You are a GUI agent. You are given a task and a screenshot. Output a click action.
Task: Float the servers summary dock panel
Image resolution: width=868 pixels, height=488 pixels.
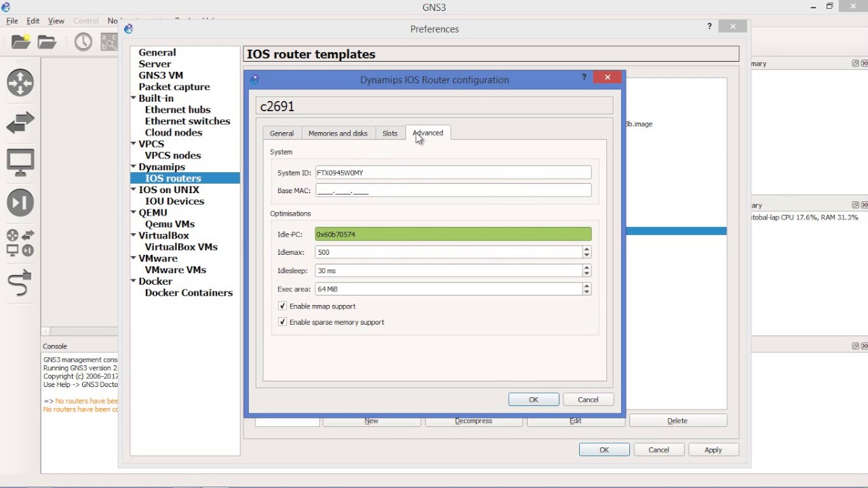click(856, 205)
